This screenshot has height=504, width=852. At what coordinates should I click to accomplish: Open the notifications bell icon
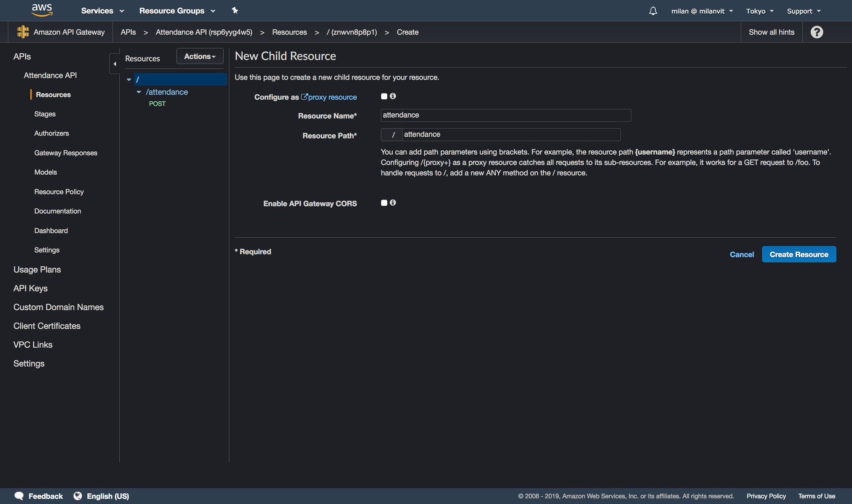click(x=653, y=11)
